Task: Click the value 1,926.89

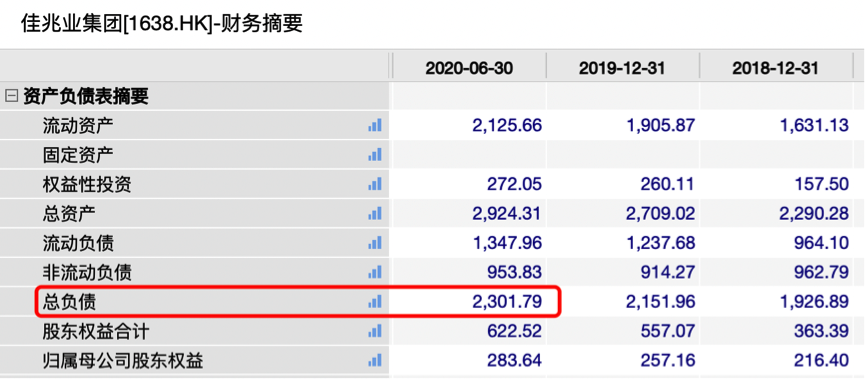Action: pos(814,302)
